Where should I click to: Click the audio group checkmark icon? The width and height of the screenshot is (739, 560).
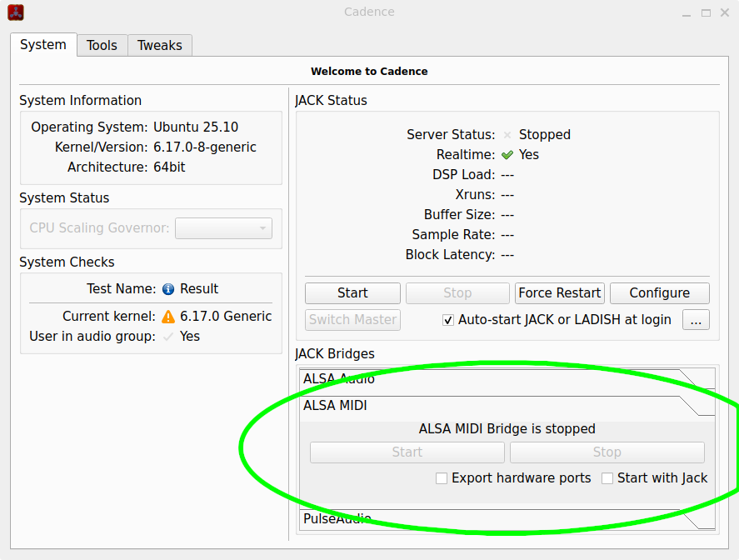click(168, 337)
